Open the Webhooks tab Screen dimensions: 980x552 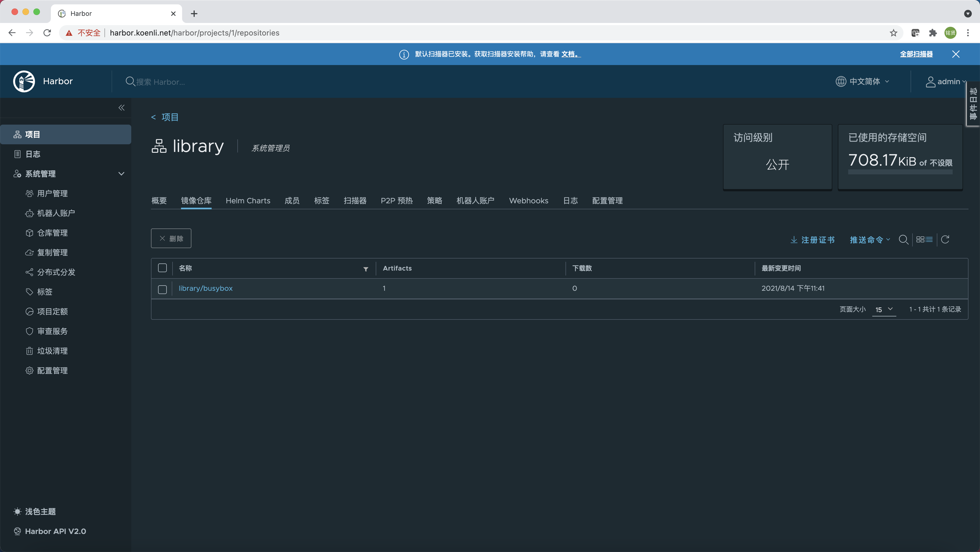(529, 201)
